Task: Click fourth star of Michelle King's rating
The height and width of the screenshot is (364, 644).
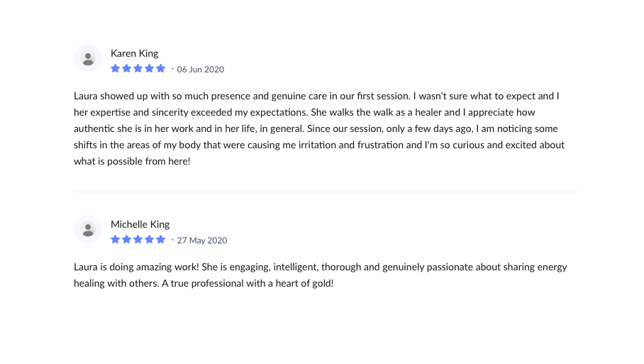Action: pyautogui.click(x=150, y=240)
